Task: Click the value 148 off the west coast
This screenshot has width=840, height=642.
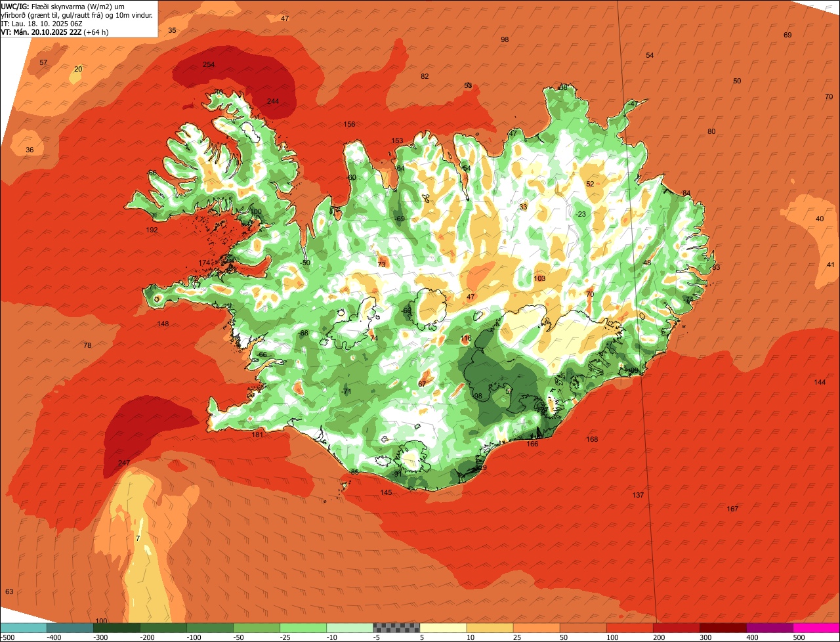Action: tap(163, 324)
